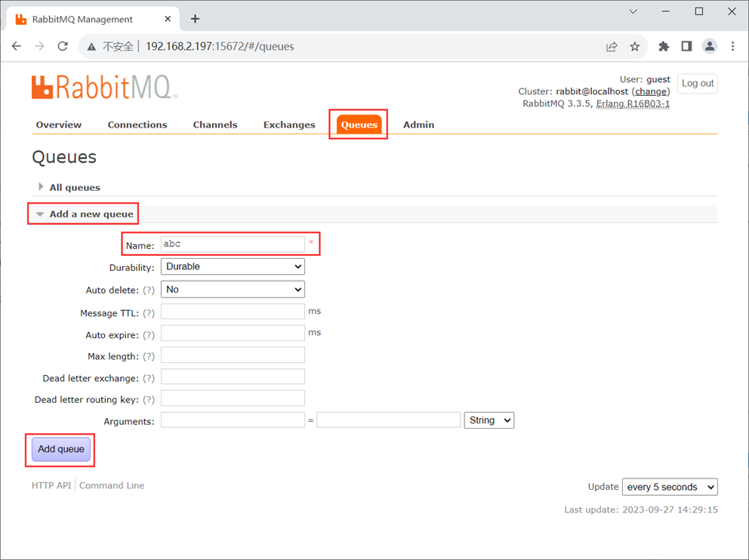Screen dimensions: 749x560
Task: Open the Admin tab
Action: pos(418,125)
